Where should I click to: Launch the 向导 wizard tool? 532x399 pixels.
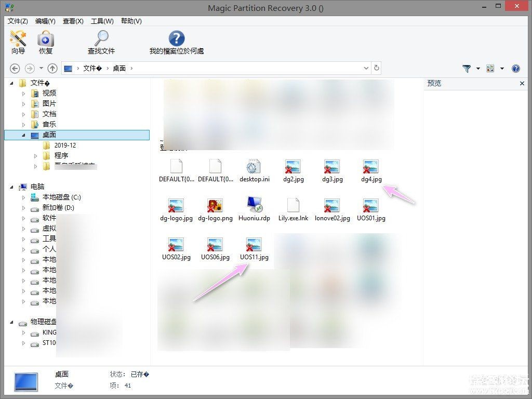18,42
